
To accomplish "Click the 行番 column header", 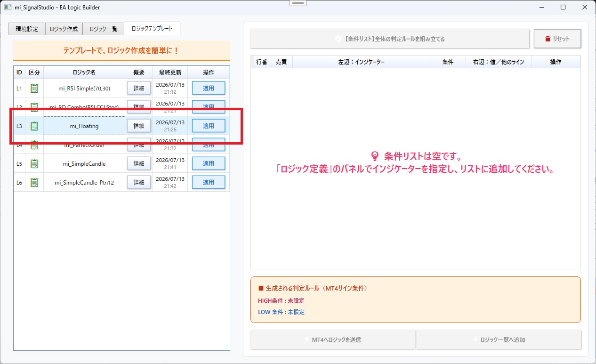I will (x=262, y=62).
